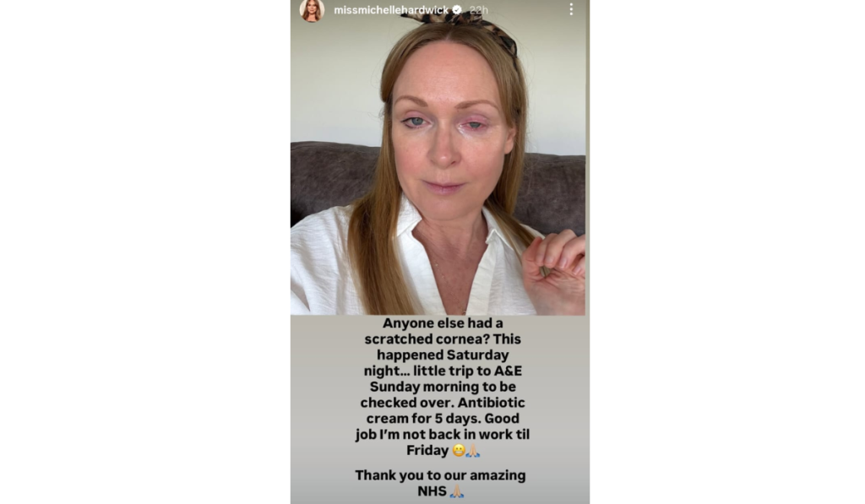Click the 22h story timestamp

(x=479, y=10)
